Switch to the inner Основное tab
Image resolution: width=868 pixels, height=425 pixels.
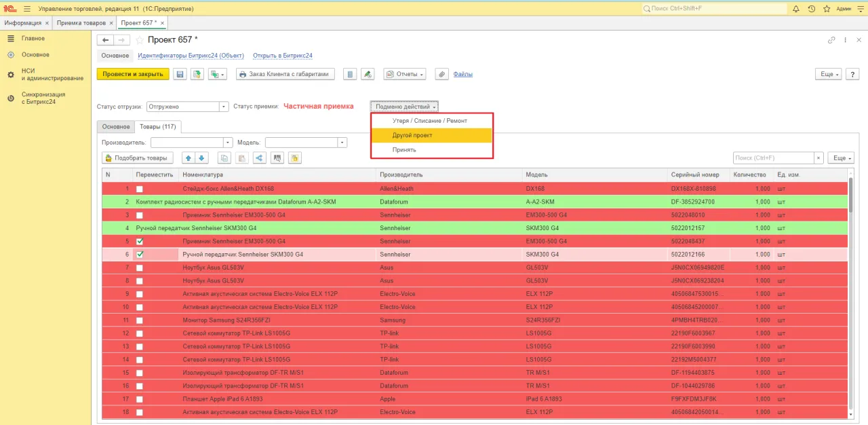(x=116, y=127)
